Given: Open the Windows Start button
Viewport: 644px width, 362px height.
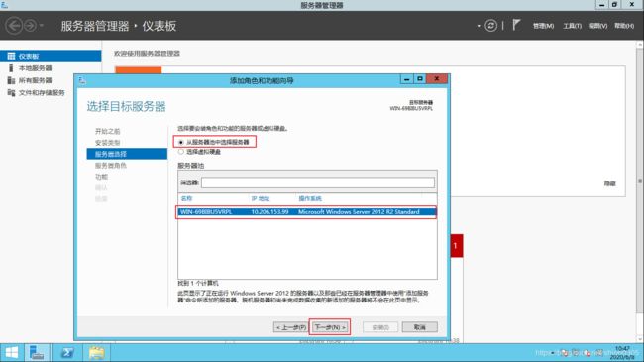Looking at the screenshot, I should point(12,352).
